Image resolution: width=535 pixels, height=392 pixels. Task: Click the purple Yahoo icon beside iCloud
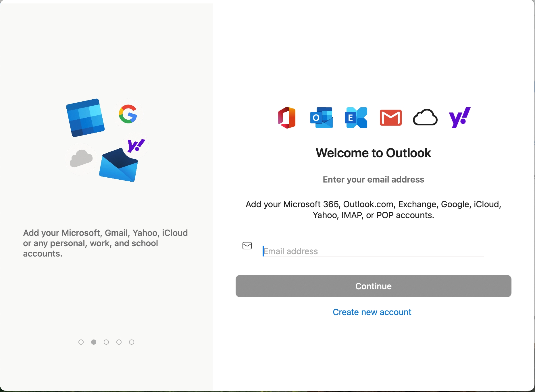coord(459,118)
